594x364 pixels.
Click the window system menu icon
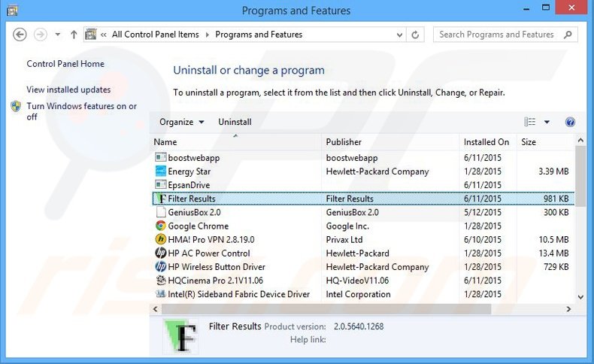point(12,11)
